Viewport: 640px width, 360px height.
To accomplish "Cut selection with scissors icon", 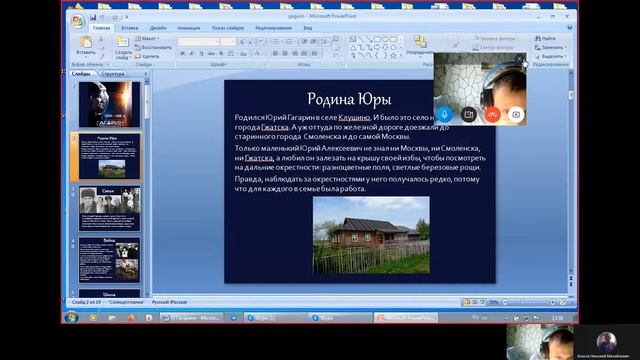I will [101, 39].
